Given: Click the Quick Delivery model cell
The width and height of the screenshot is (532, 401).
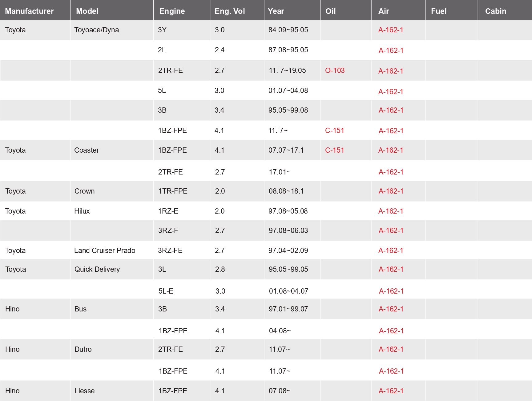Looking at the screenshot, I should click(97, 269).
